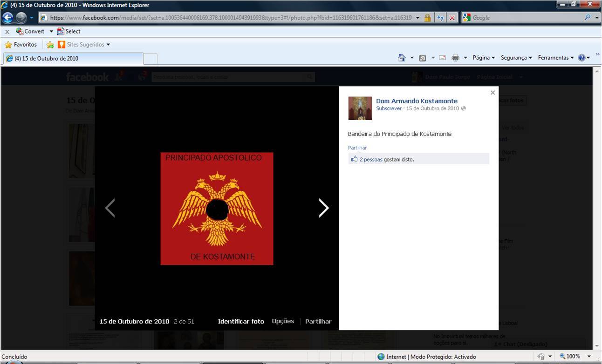Click the printer icon
This screenshot has height=364, width=602.
coord(455,58)
